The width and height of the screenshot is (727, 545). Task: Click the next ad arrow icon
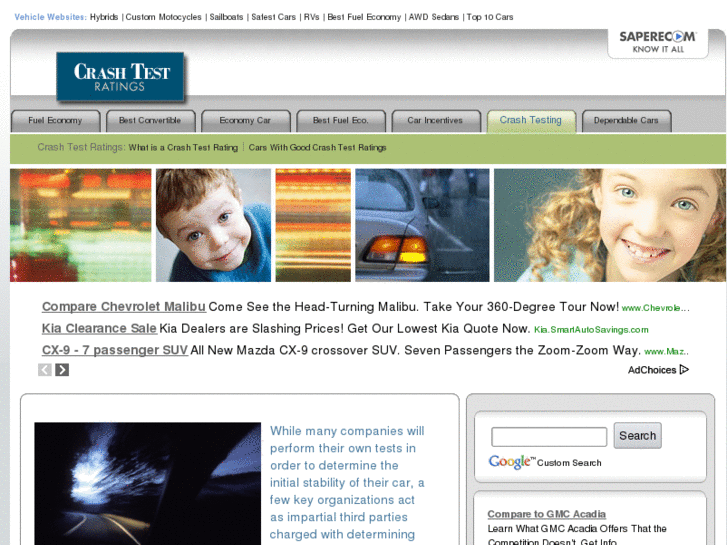pos(62,370)
